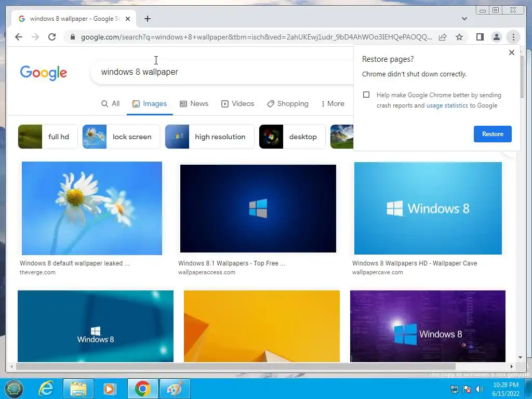The height and width of the screenshot is (399, 532).
Task: Click the horizontal scrollbar right arrow
Action: pos(512,366)
